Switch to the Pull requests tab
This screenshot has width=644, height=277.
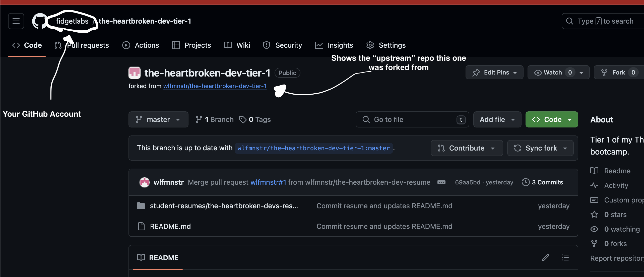pyautogui.click(x=82, y=45)
